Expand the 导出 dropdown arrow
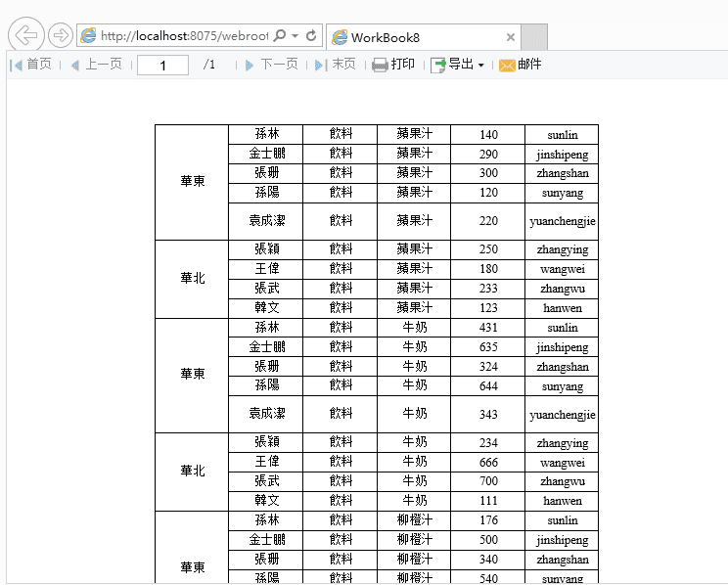 tap(481, 66)
